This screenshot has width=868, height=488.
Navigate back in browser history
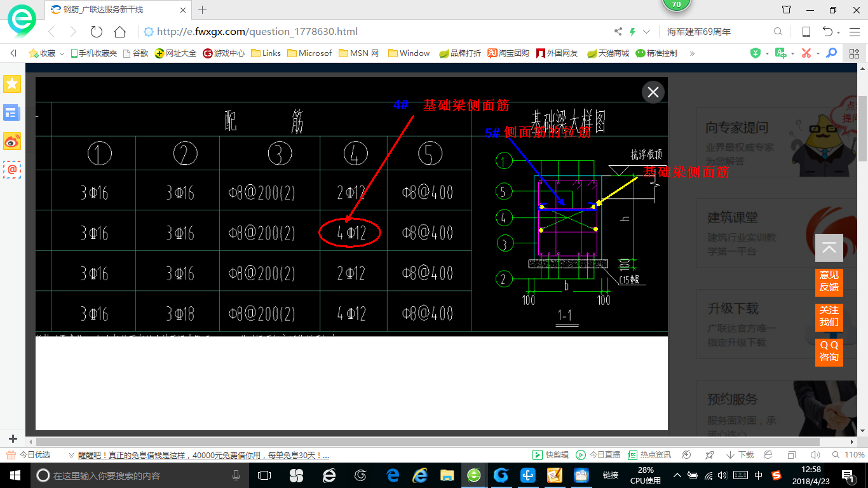51,32
